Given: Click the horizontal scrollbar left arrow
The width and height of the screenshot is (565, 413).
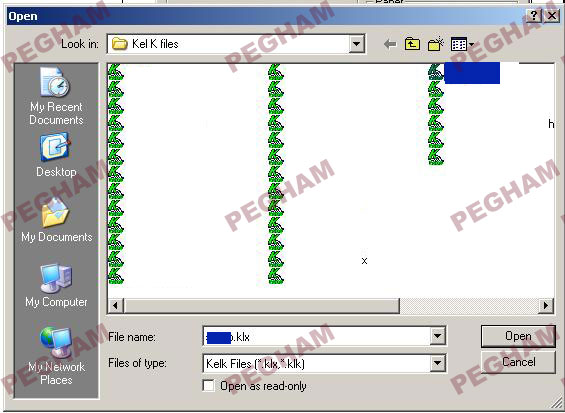Looking at the screenshot, I should (116, 306).
